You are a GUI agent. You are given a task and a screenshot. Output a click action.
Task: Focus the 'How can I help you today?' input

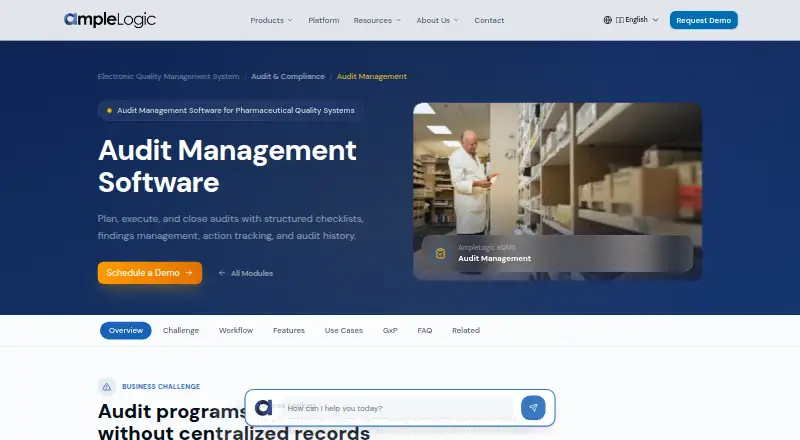tap(398, 408)
